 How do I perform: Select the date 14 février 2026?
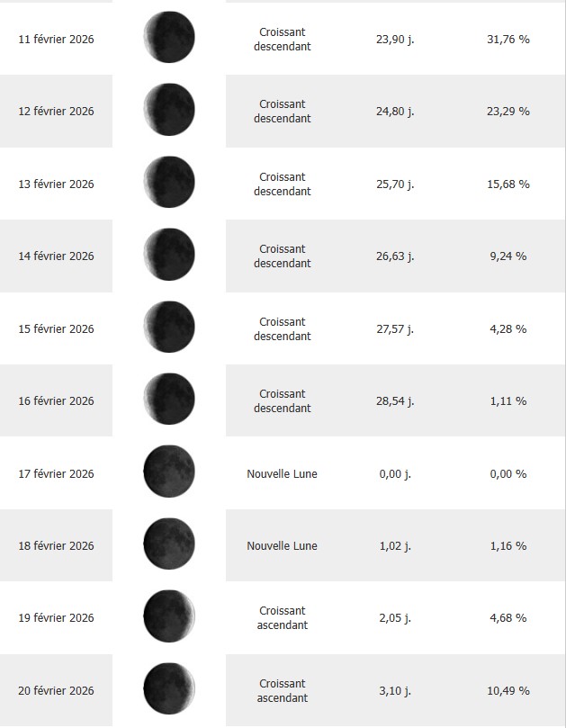pos(56,256)
